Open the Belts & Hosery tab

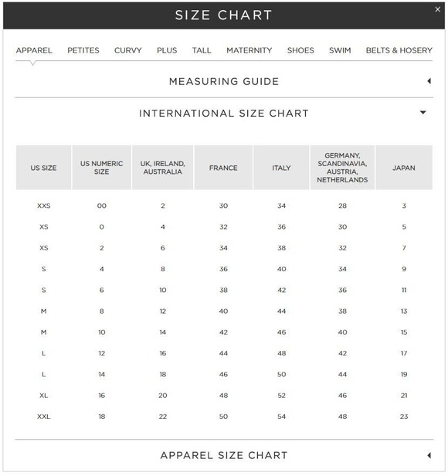(x=399, y=50)
